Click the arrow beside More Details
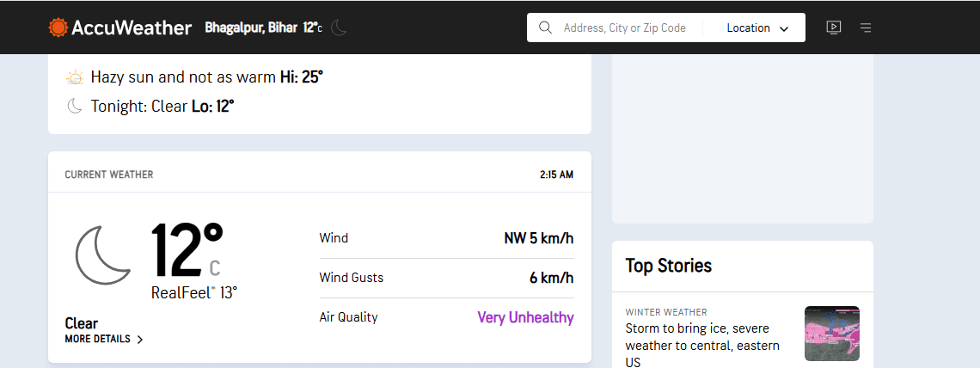The height and width of the screenshot is (368, 980). pos(140,340)
